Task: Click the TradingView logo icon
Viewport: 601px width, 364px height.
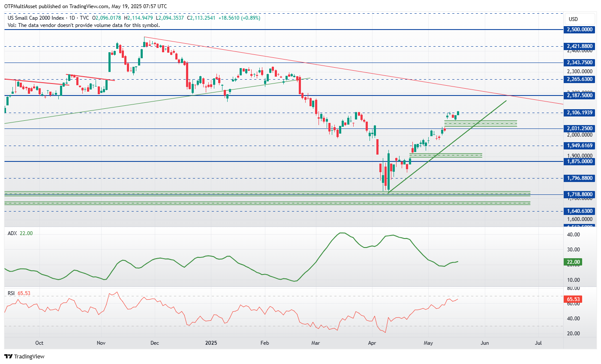Action: click(x=9, y=356)
